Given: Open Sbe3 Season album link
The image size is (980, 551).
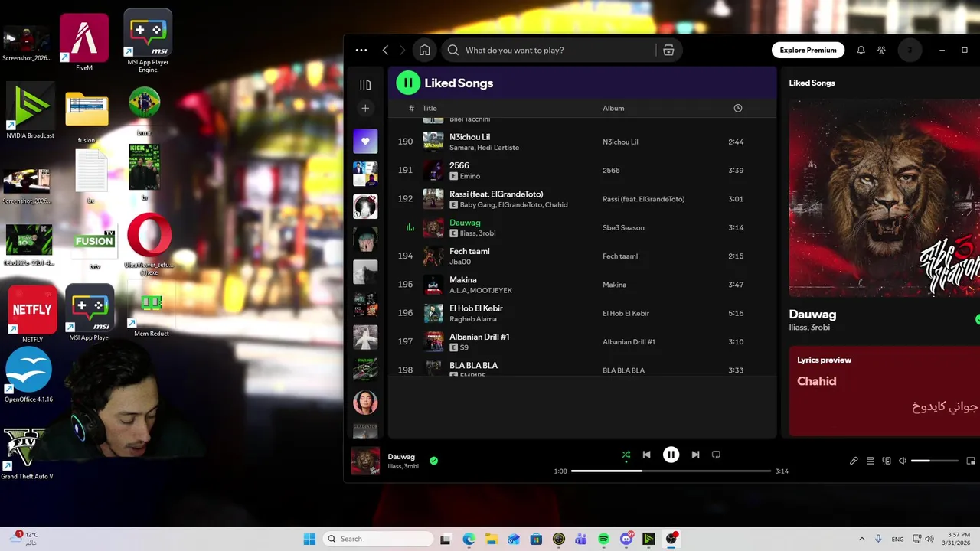Looking at the screenshot, I should (x=623, y=227).
